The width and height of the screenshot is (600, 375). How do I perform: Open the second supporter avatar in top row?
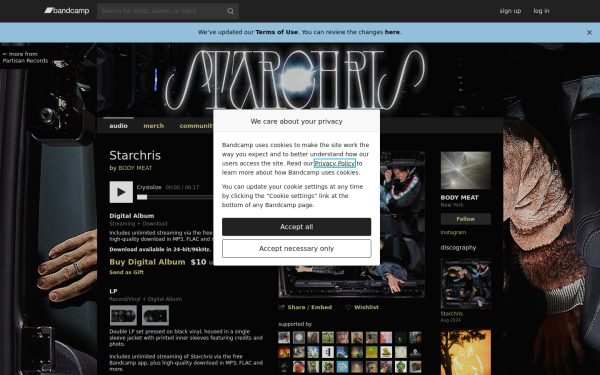tap(298, 338)
